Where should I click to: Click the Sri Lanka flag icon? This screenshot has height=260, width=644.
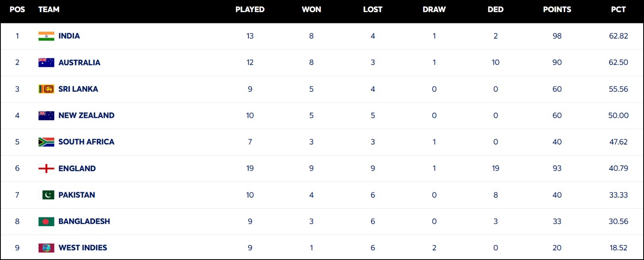(46, 89)
